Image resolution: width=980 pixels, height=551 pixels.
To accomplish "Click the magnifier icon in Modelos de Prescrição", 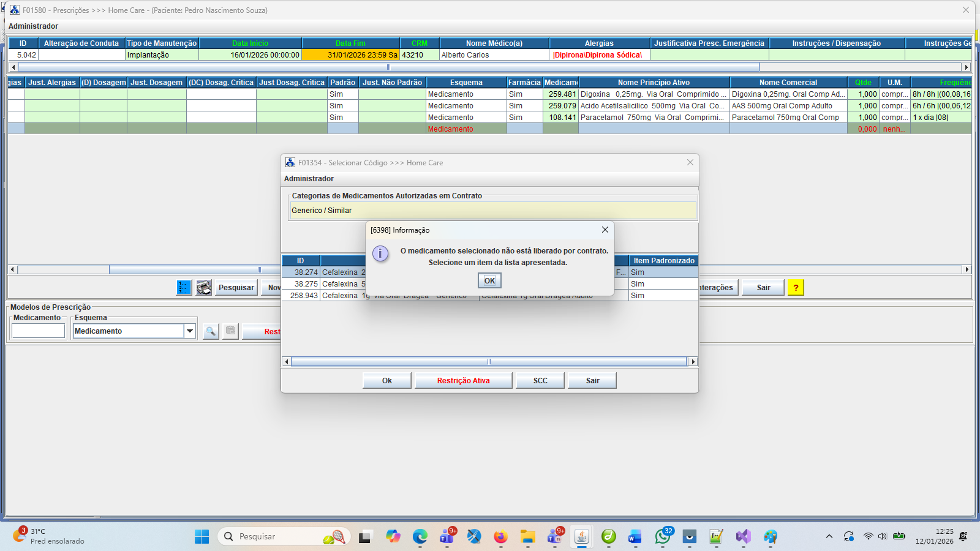I will point(211,331).
